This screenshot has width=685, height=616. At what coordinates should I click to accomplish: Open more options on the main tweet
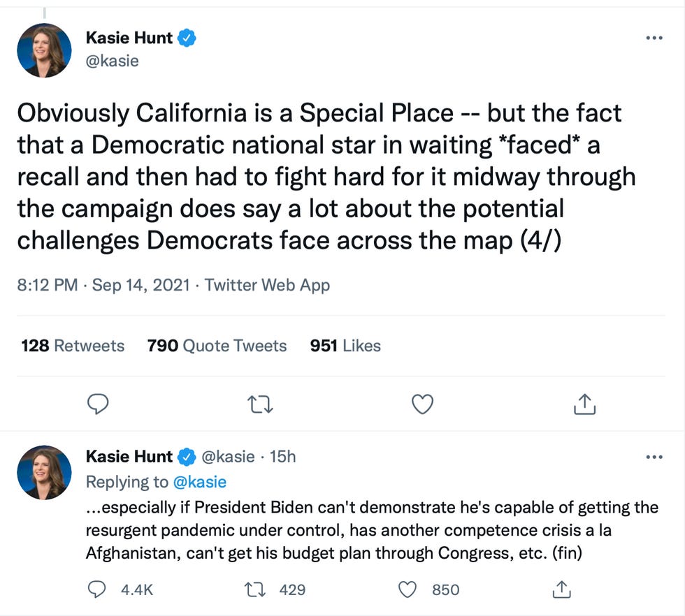pos(654,38)
